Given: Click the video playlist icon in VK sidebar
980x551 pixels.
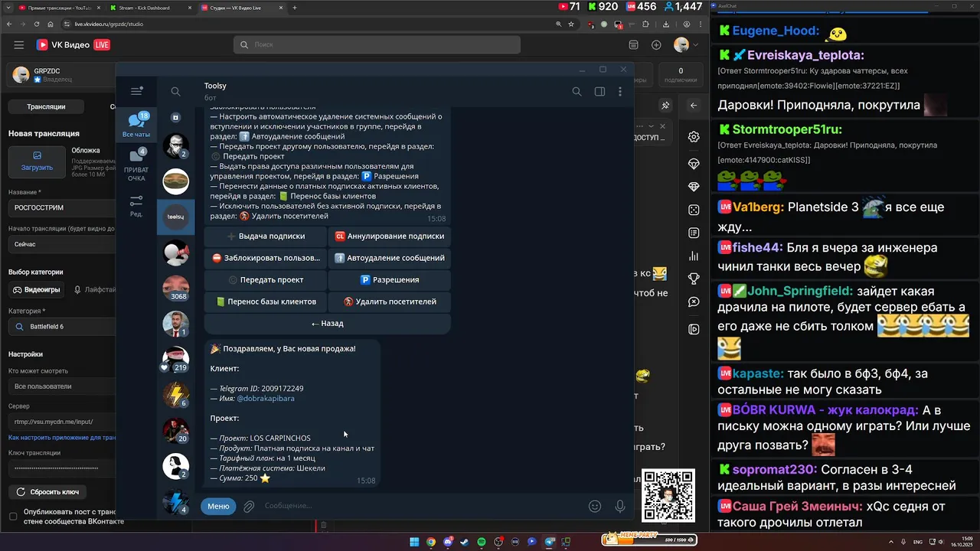Looking at the screenshot, I should 694,330.
